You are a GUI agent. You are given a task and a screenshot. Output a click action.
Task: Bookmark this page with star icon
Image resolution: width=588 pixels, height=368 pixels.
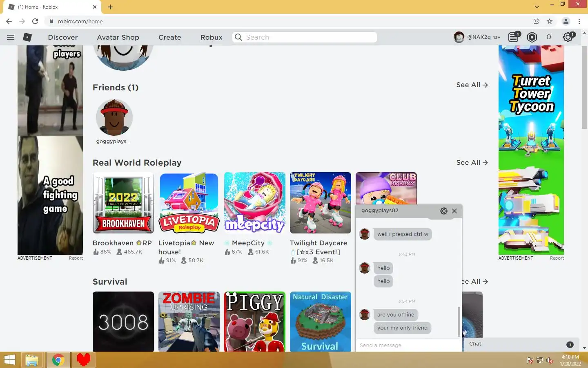[x=550, y=21]
